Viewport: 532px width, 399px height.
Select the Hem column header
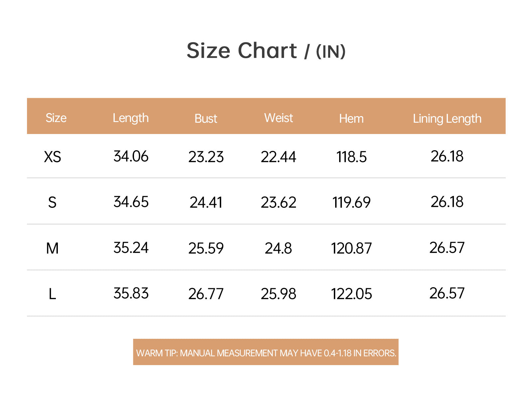[x=351, y=119]
